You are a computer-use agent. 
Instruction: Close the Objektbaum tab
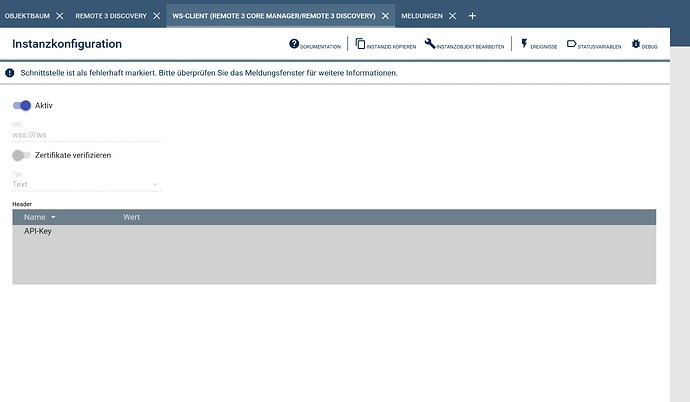click(60, 16)
